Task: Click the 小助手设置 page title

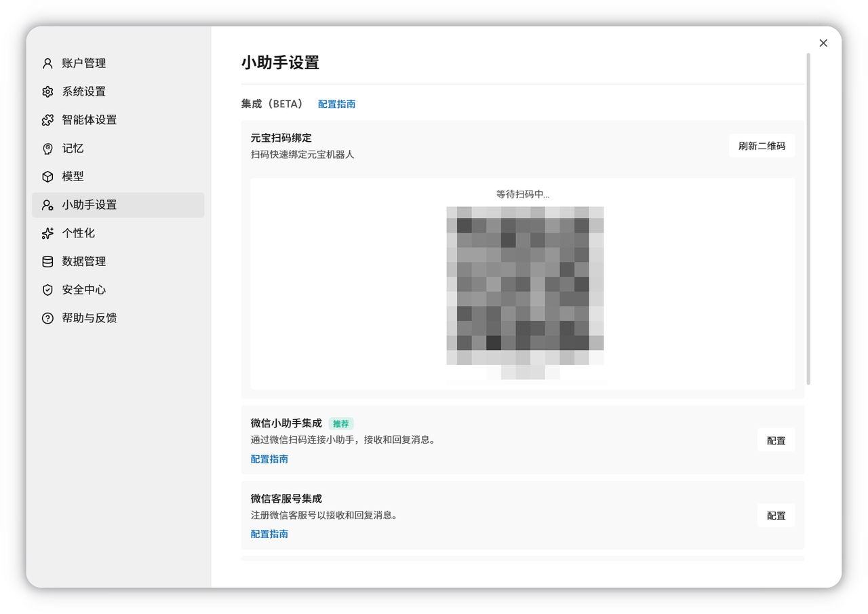Action: click(x=280, y=62)
